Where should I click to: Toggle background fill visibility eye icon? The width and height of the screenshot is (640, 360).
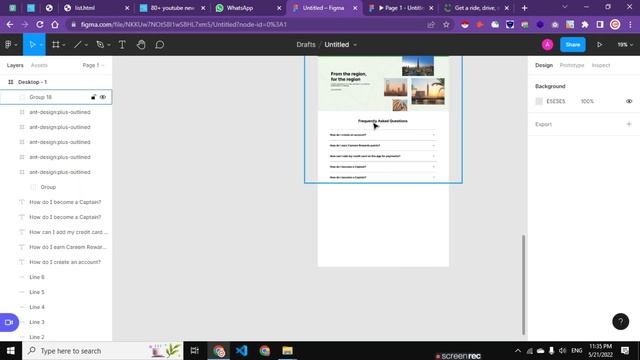(x=629, y=101)
